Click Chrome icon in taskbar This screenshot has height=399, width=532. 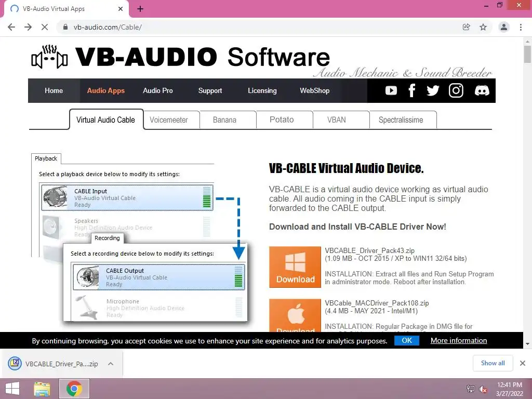point(74,389)
